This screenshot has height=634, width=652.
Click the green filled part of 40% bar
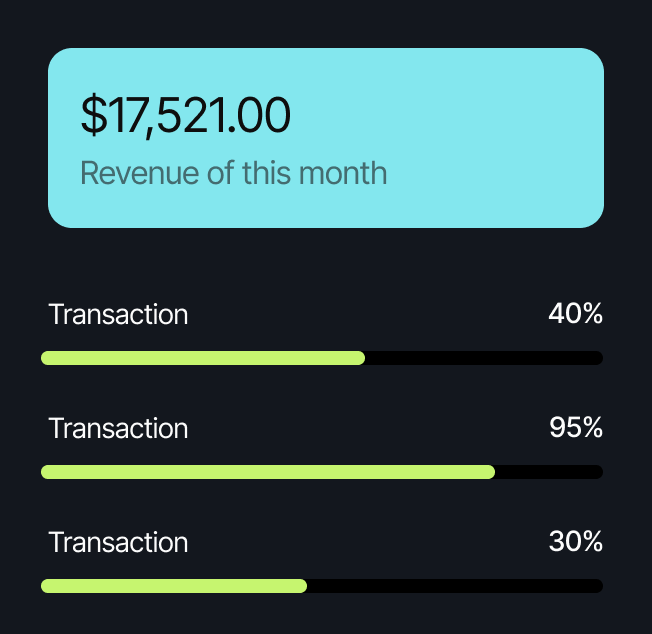200,358
